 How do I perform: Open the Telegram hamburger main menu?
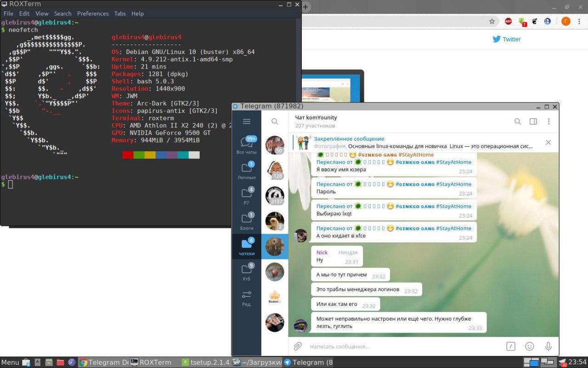click(x=247, y=121)
